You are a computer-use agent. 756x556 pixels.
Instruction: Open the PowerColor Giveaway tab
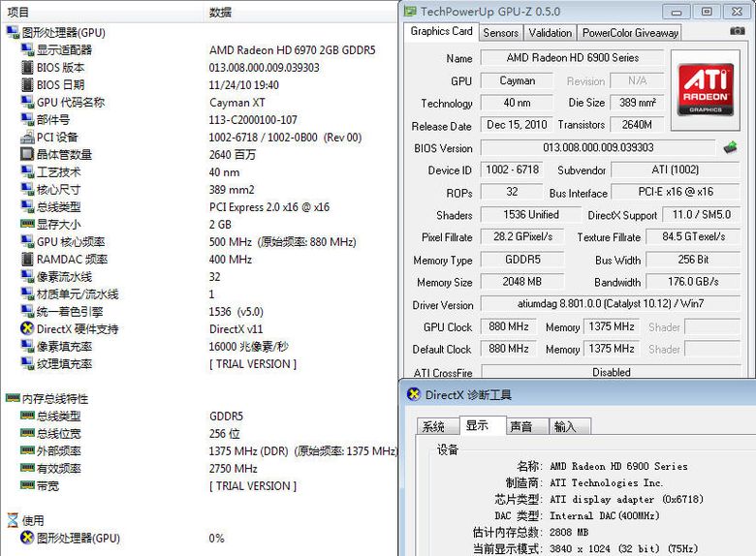pyautogui.click(x=630, y=33)
